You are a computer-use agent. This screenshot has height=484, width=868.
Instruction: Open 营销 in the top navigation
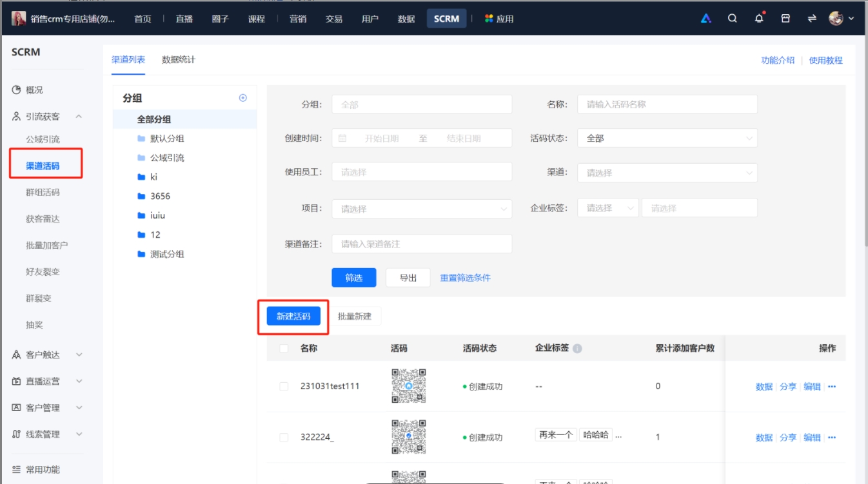tap(297, 19)
